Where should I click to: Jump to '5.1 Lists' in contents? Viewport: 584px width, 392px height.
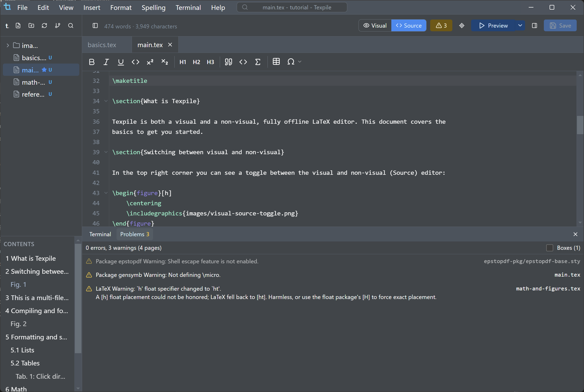click(22, 350)
